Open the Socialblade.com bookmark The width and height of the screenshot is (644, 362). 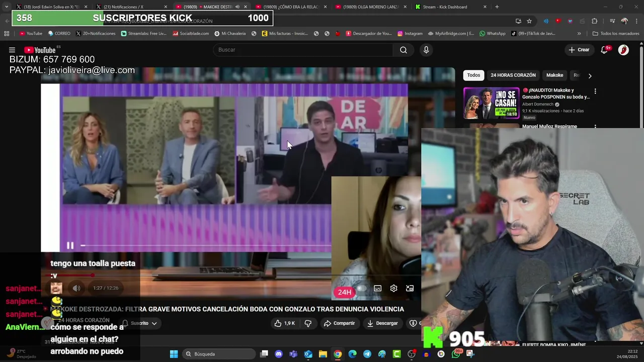(x=191, y=34)
